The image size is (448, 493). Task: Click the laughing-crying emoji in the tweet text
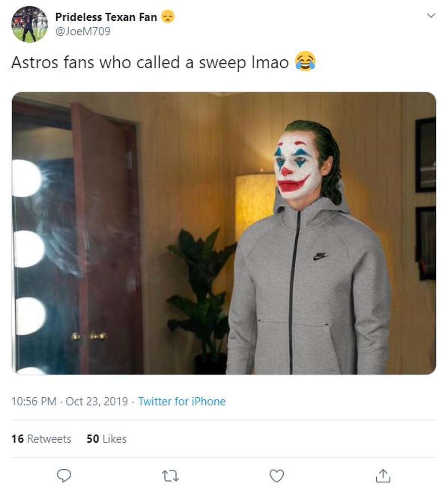click(305, 62)
